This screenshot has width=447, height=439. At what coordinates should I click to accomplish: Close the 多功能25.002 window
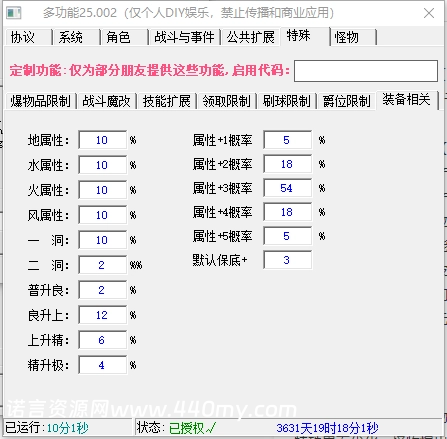[429, 13]
